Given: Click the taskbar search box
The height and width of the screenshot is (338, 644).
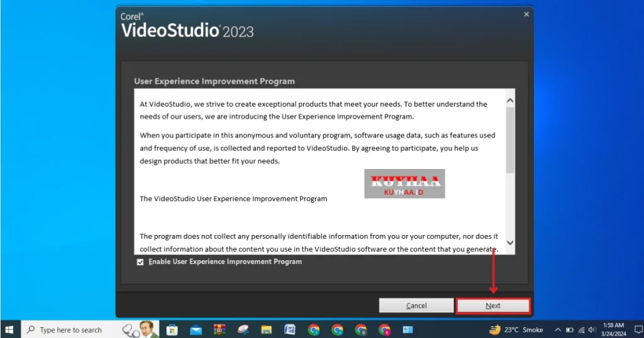Looking at the screenshot, I should tap(90, 330).
